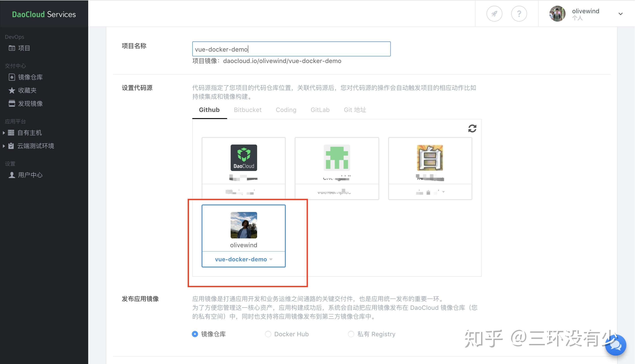The image size is (635, 364).
Task: Open vue-docker-demo repository dropdown
Action: [244, 259]
